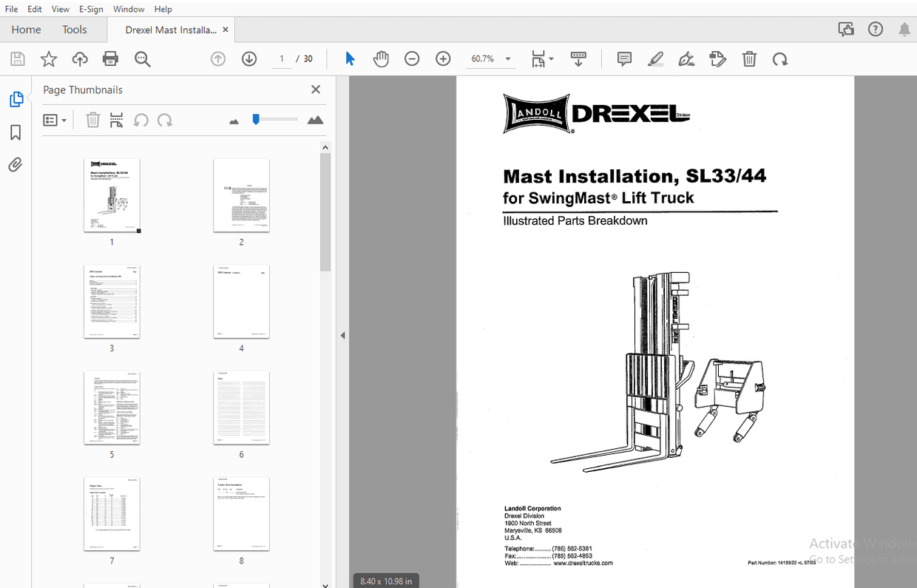Select page 3 thumbnail
Viewport: 917px width, 588px height.
[112, 302]
